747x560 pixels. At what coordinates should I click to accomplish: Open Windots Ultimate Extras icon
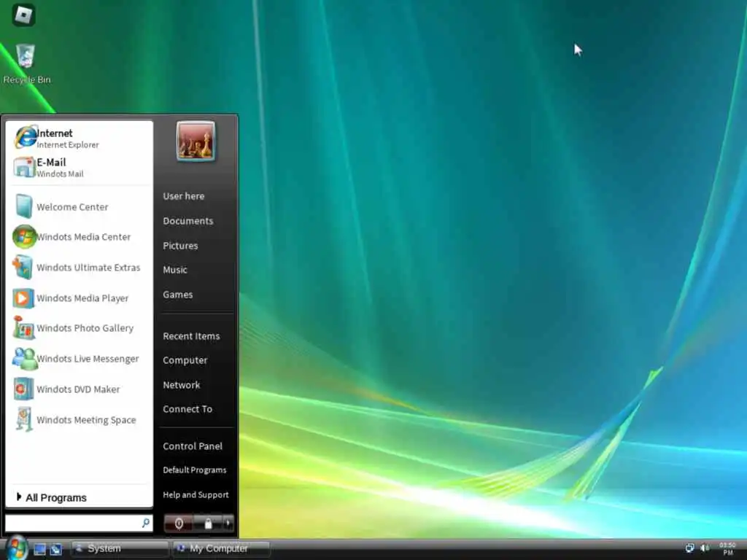(x=23, y=267)
